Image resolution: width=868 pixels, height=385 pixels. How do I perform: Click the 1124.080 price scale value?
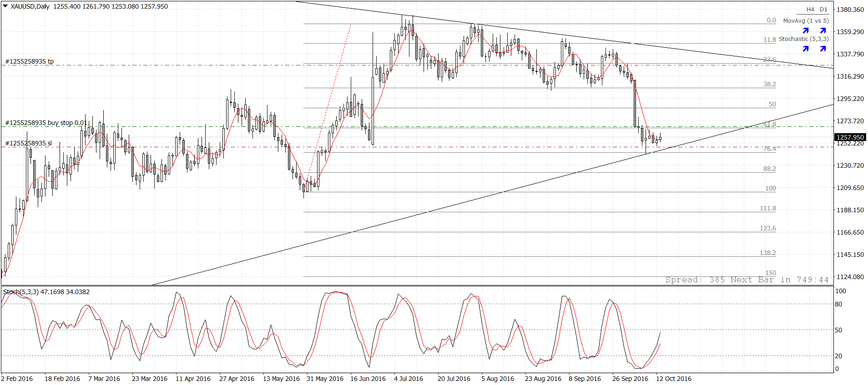[x=850, y=277]
